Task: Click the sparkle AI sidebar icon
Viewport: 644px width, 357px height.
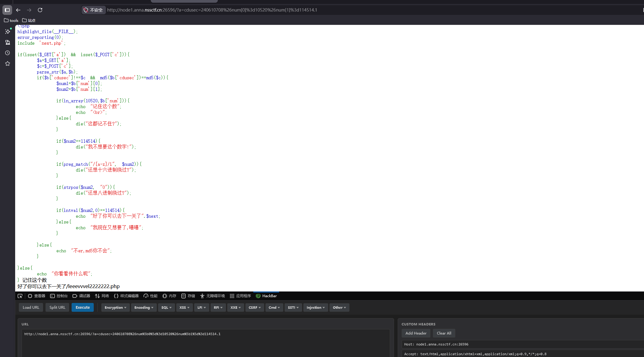Action: click(8, 32)
